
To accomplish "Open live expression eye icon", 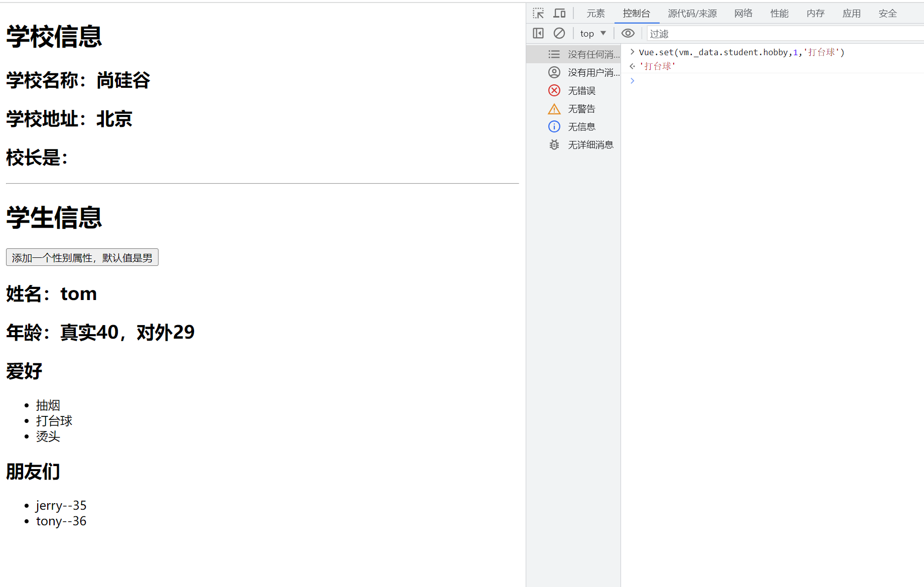I will [x=628, y=33].
